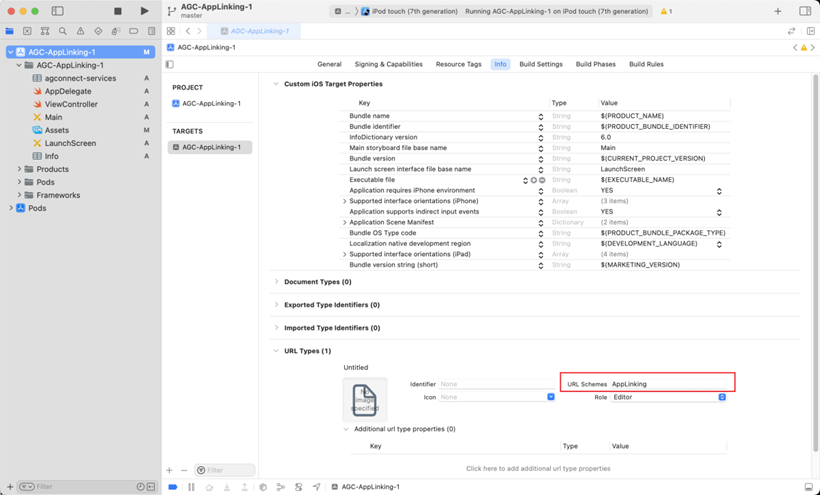Click the Debug Memory Graph icon

(x=281, y=487)
